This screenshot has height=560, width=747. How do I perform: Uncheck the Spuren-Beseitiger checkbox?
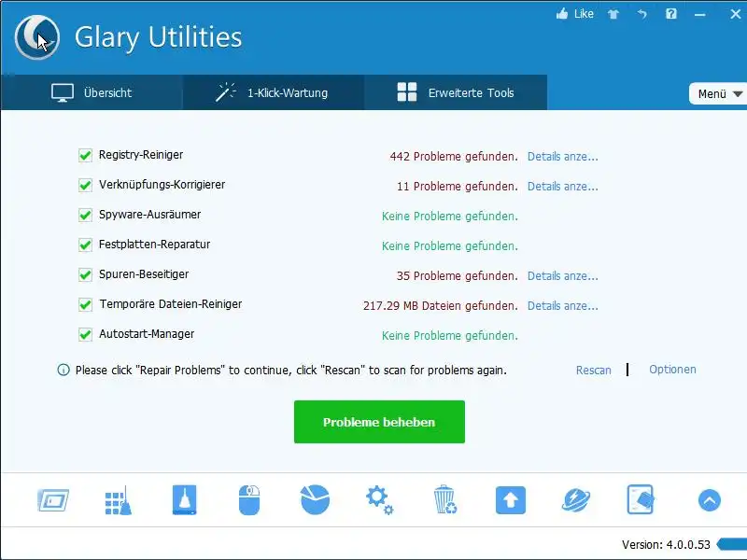(x=85, y=274)
